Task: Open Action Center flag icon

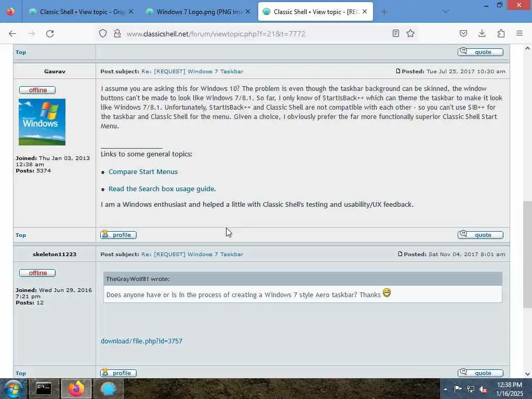Action: tap(458, 389)
